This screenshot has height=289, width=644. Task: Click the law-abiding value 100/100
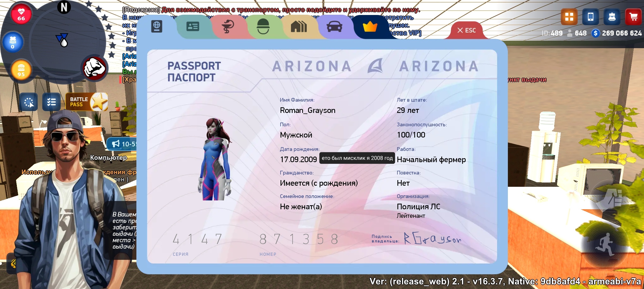(x=411, y=135)
